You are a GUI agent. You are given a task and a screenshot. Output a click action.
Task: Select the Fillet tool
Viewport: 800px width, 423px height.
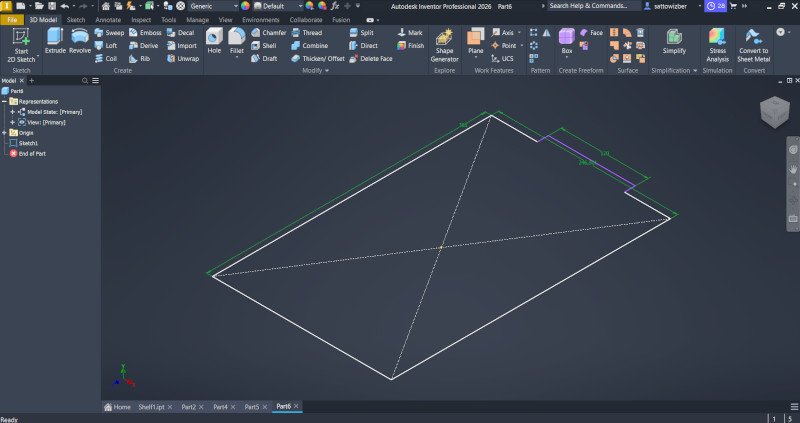[237, 41]
